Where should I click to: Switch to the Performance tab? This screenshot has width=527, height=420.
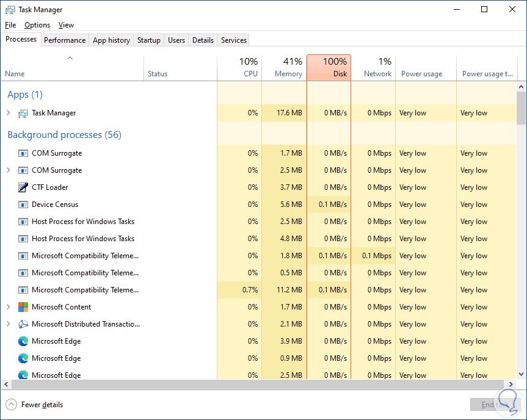point(65,40)
